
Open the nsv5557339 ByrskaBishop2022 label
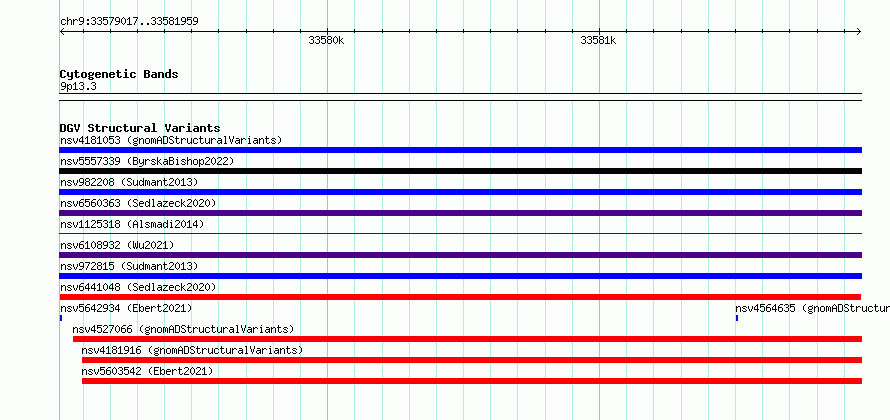point(147,161)
